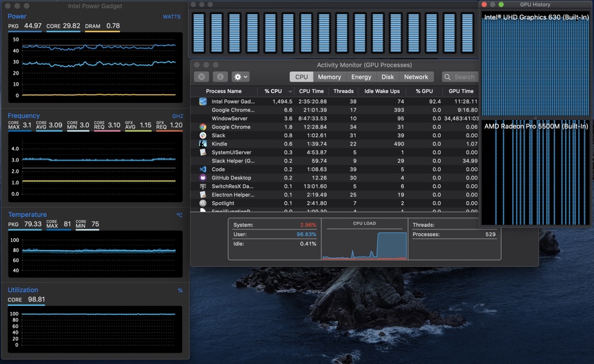The height and width of the screenshot is (364, 594).
Task: Click the CORE MAX 3.1 frequency value
Action: click(x=20, y=125)
